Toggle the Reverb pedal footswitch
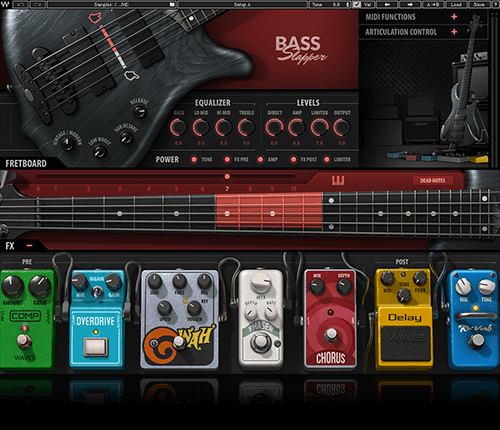The height and width of the screenshot is (430, 500). pos(477,341)
